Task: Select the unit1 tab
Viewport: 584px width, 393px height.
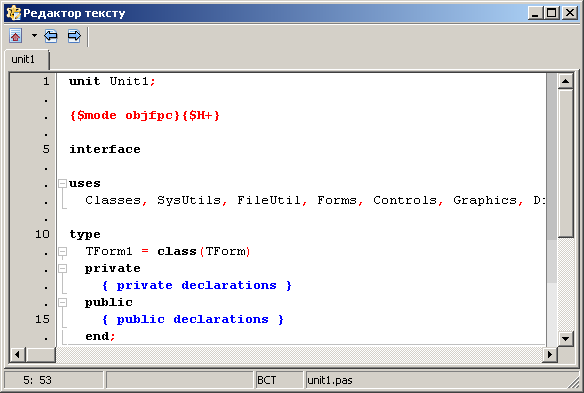Action: coord(26,59)
